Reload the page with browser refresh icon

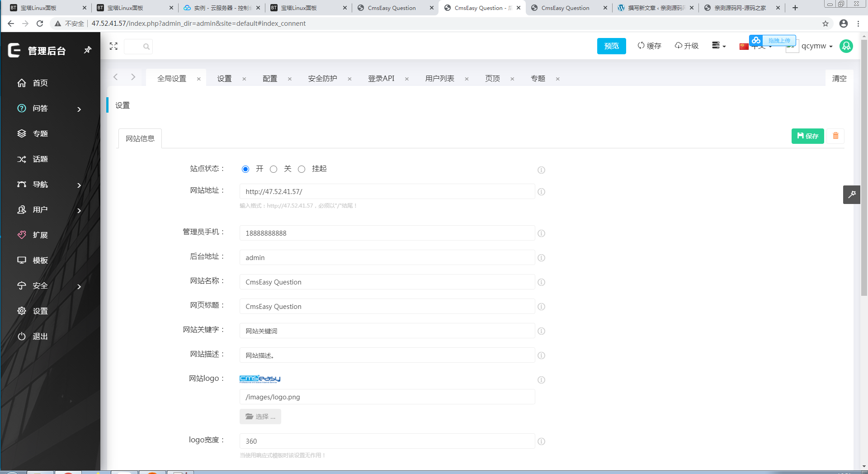40,24
